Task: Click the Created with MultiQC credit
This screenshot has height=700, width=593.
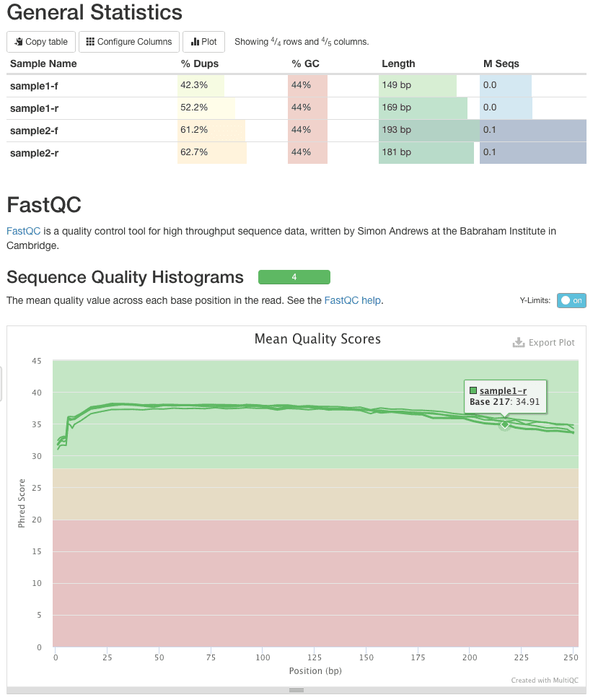Action: [x=543, y=680]
